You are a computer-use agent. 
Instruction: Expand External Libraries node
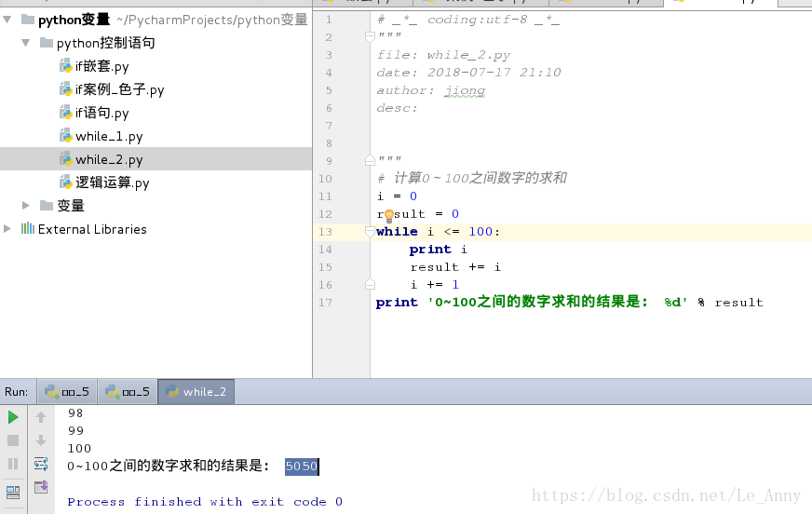[7, 229]
